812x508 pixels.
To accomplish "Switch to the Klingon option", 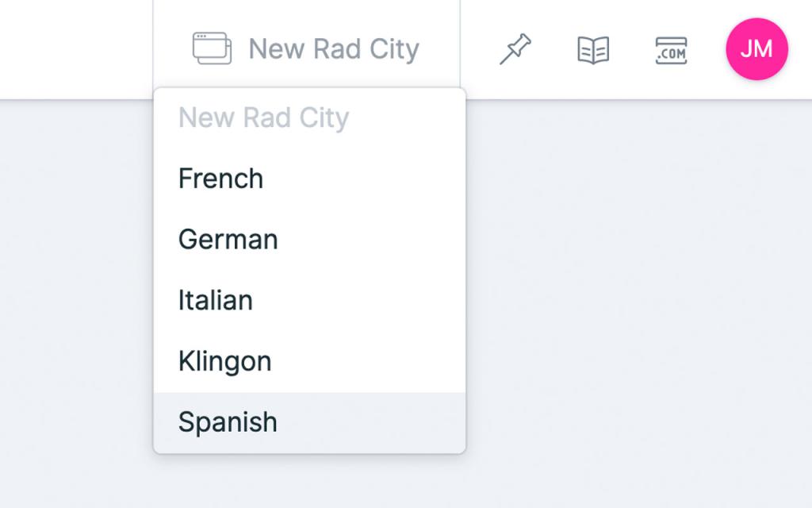I will pyautogui.click(x=224, y=362).
